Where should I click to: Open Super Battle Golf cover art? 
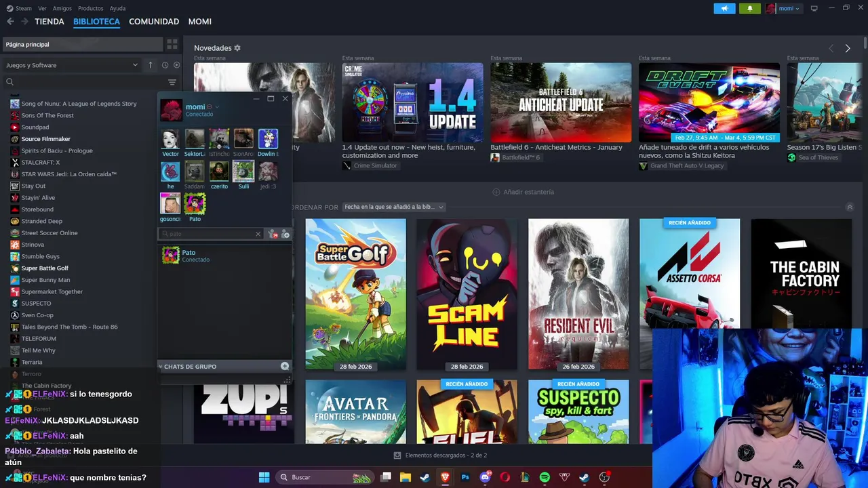pyautogui.click(x=355, y=294)
